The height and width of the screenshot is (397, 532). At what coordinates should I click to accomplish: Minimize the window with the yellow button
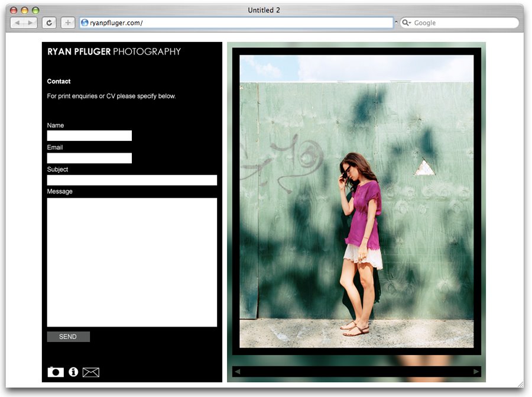pyautogui.click(x=24, y=11)
